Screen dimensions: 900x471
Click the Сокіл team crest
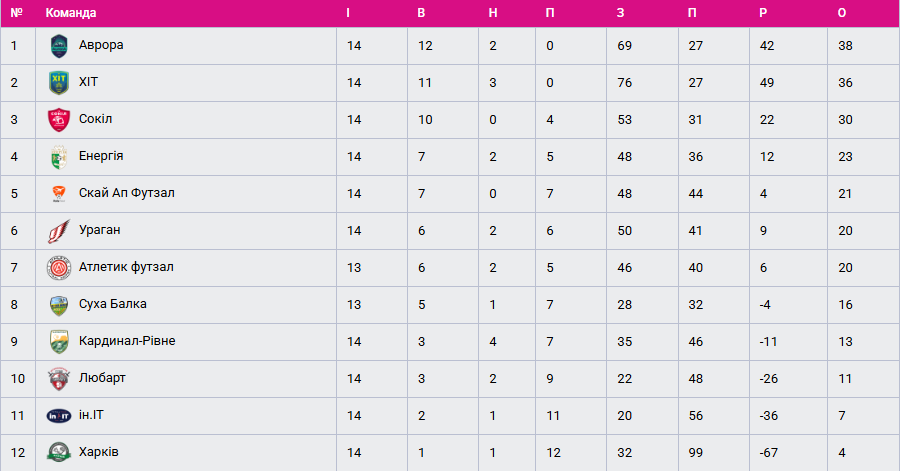58,119
